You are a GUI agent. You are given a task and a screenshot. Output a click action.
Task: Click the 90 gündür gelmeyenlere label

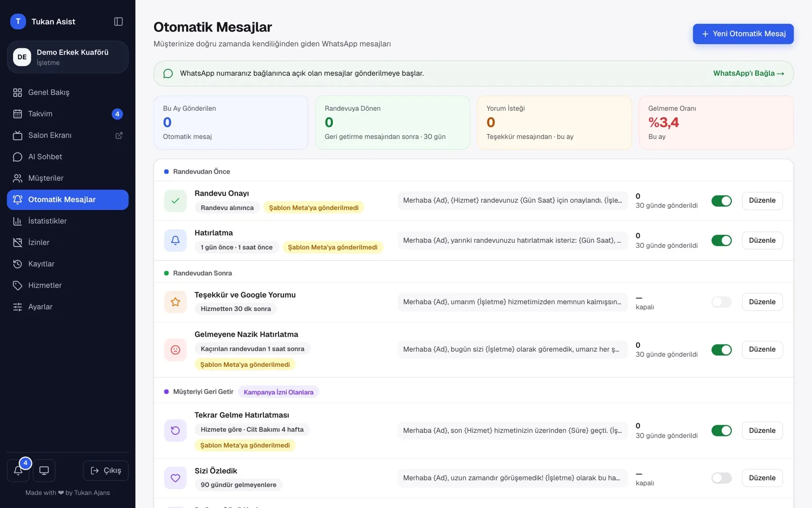point(239,485)
